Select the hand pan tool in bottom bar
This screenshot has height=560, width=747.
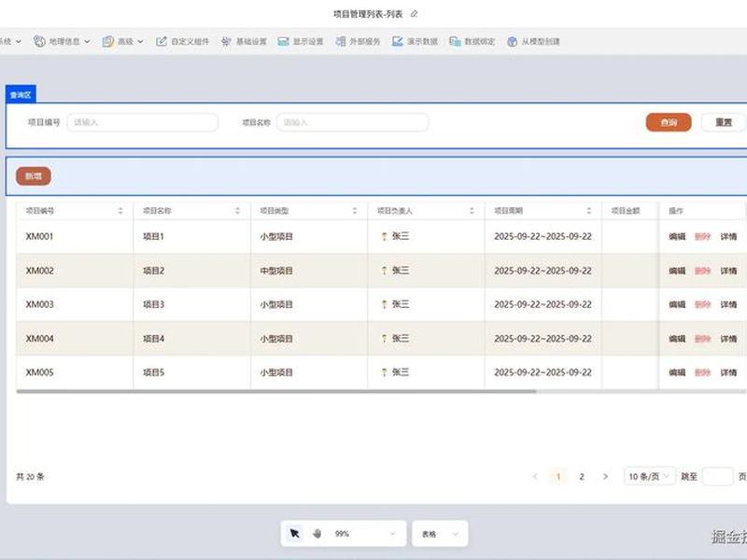click(x=317, y=533)
